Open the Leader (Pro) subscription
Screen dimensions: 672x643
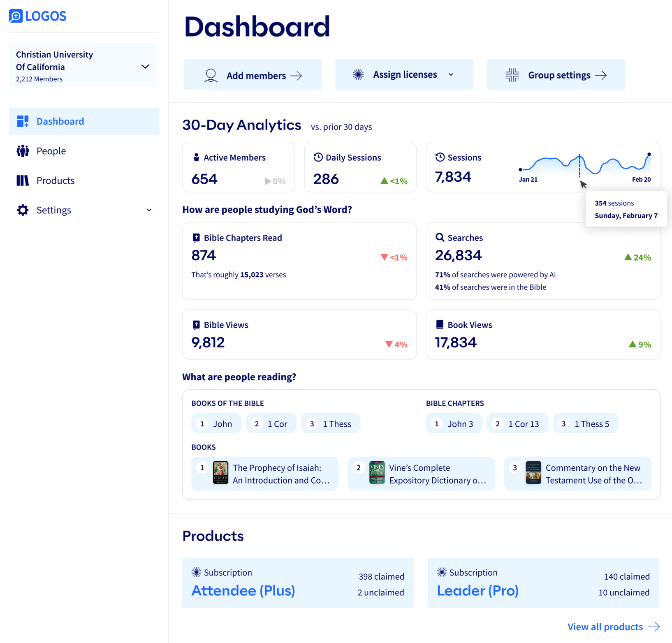click(x=544, y=583)
